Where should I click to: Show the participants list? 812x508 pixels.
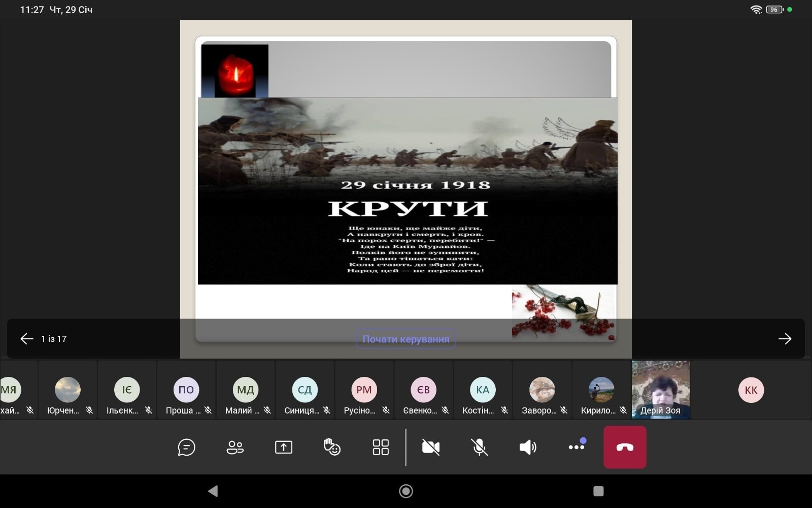[x=235, y=447]
